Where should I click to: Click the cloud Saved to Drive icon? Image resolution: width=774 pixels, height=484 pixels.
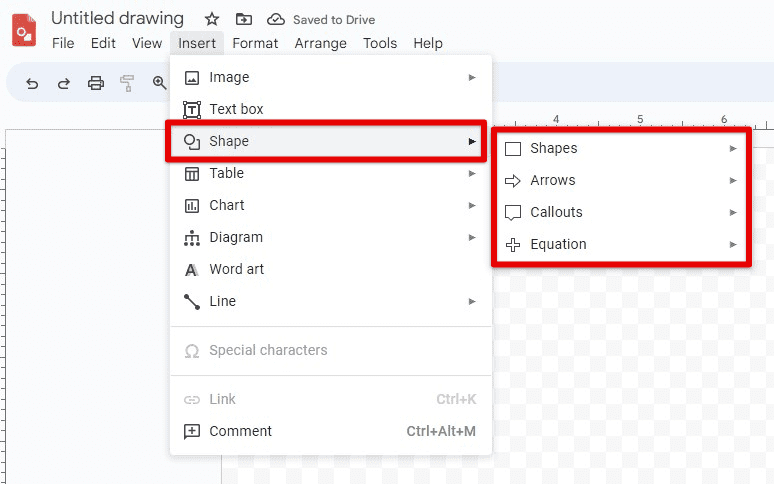pyautogui.click(x=276, y=20)
